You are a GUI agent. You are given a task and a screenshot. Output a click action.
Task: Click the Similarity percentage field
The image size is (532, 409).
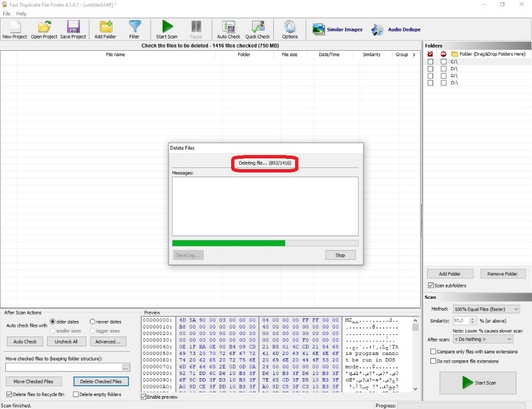coord(461,320)
